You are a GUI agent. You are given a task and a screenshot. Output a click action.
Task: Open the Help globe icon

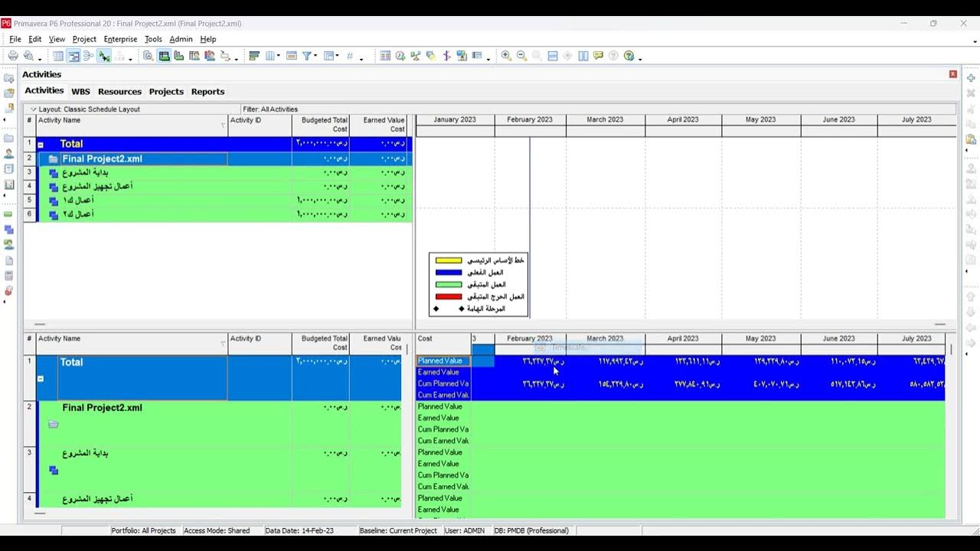pos(629,56)
